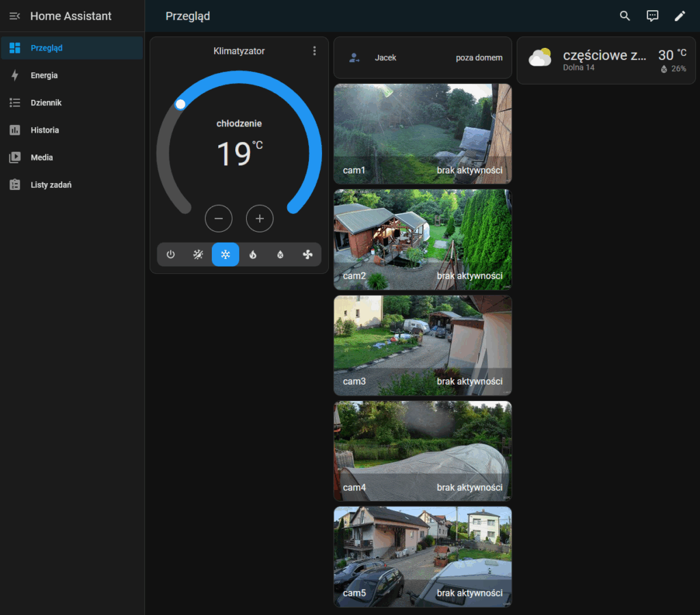This screenshot has width=700, height=615.
Task: Open the cam2 camera thumbnail
Action: click(x=422, y=239)
